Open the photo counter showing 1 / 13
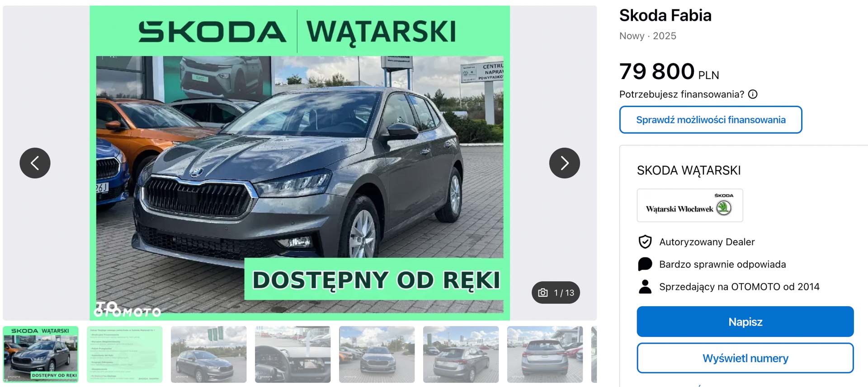The height and width of the screenshot is (387, 868). coord(556,293)
